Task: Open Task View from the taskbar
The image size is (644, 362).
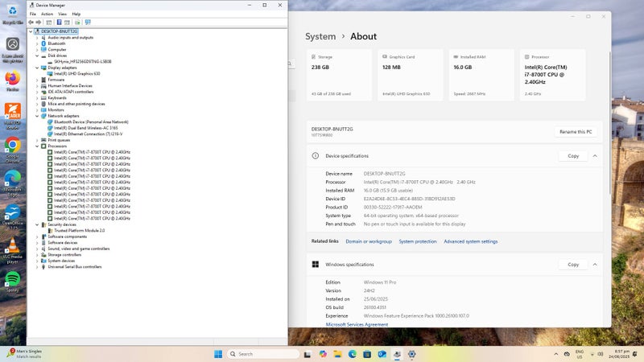Action: tap(308, 354)
